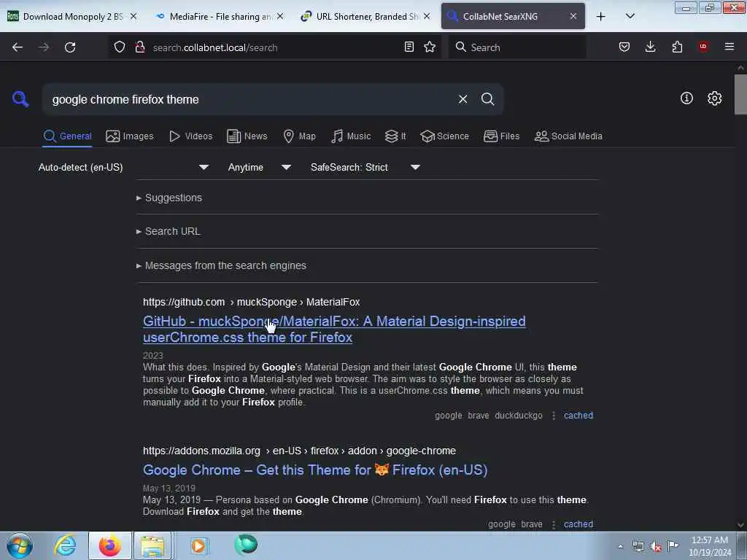747x560 pixels.
Task: Click the SearXNG search query field
Action: (250, 99)
